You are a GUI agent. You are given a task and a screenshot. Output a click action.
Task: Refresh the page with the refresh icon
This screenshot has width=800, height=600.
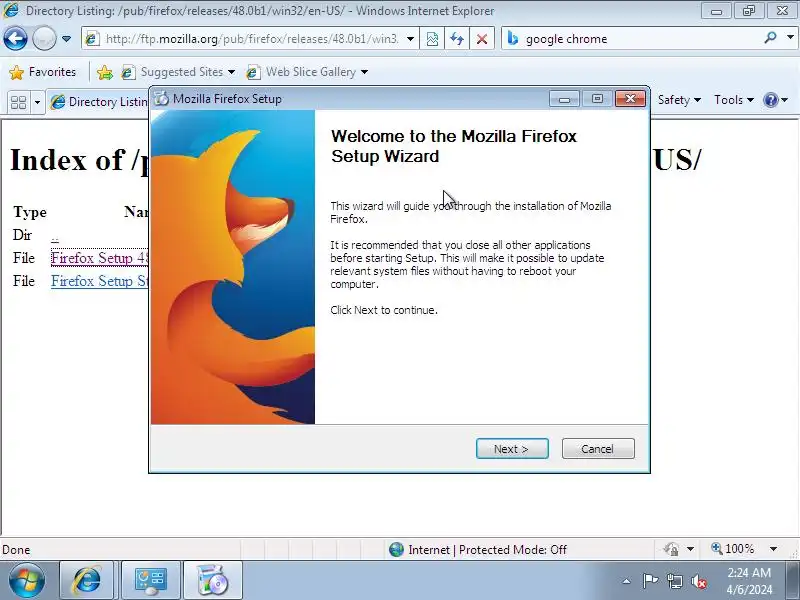(x=457, y=39)
